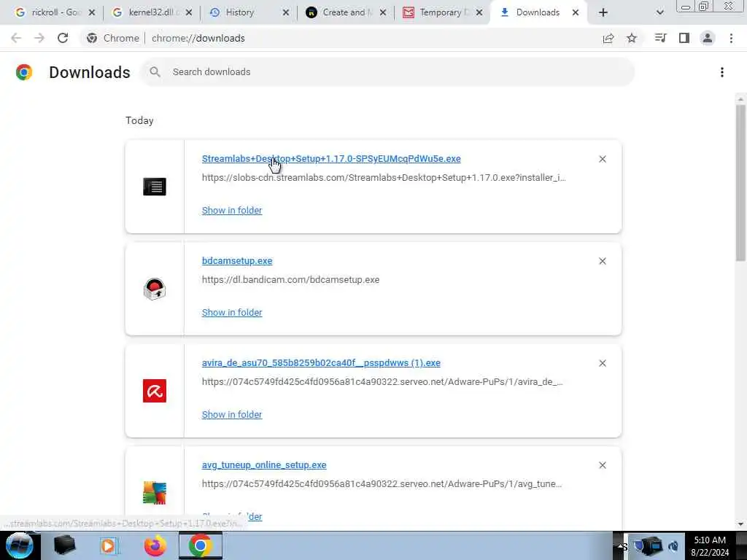Click the Streamlabs file icon
Image resolution: width=747 pixels, height=560 pixels.
pos(155,187)
